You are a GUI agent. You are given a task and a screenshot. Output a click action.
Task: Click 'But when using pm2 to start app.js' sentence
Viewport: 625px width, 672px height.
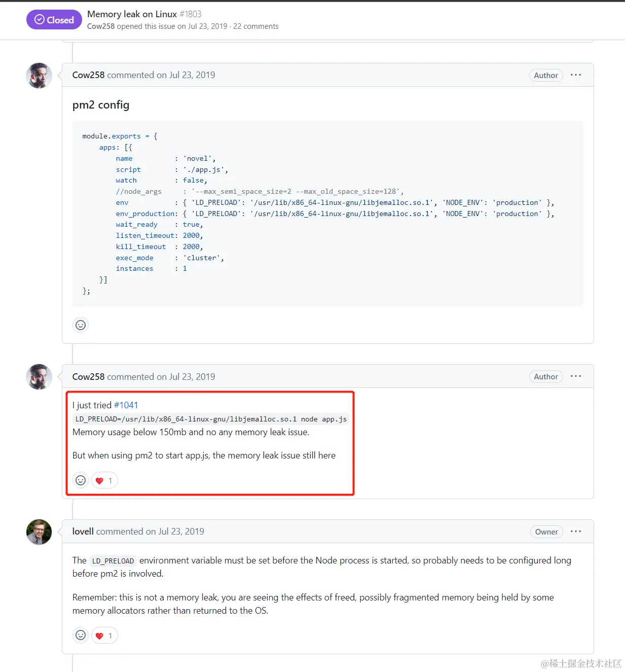pos(204,455)
